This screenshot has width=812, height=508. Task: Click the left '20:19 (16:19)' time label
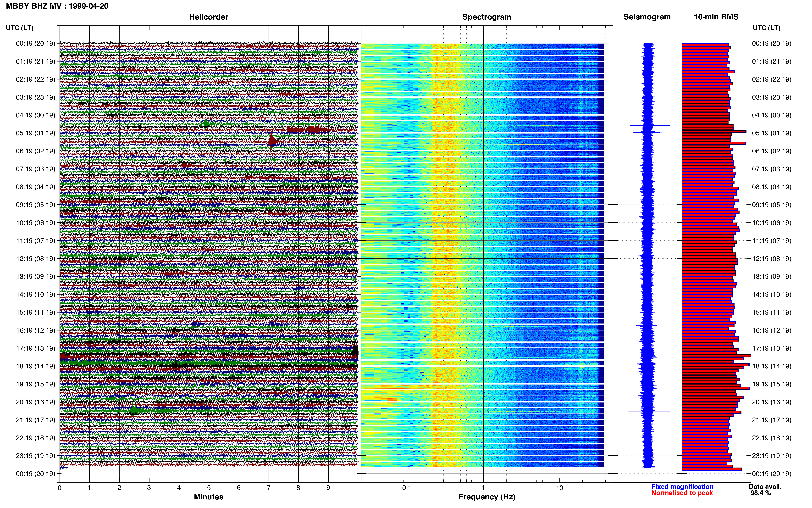[x=35, y=402]
